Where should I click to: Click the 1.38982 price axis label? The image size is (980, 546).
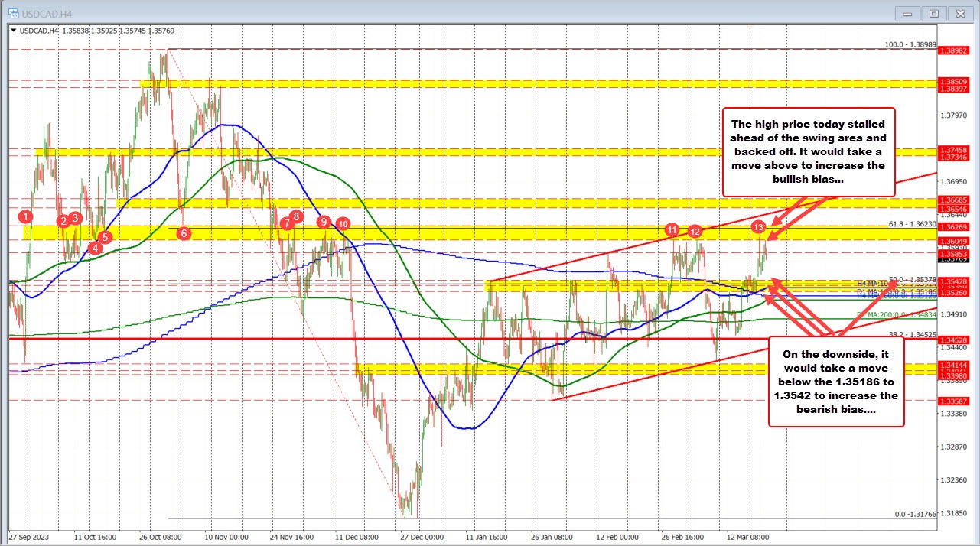pos(956,50)
